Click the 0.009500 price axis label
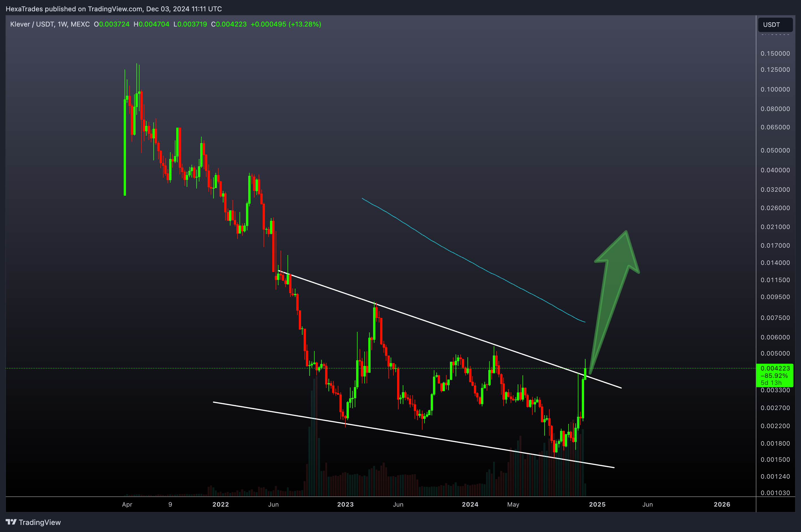The width and height of the screenshot is (801, 532). click(775, 297)
